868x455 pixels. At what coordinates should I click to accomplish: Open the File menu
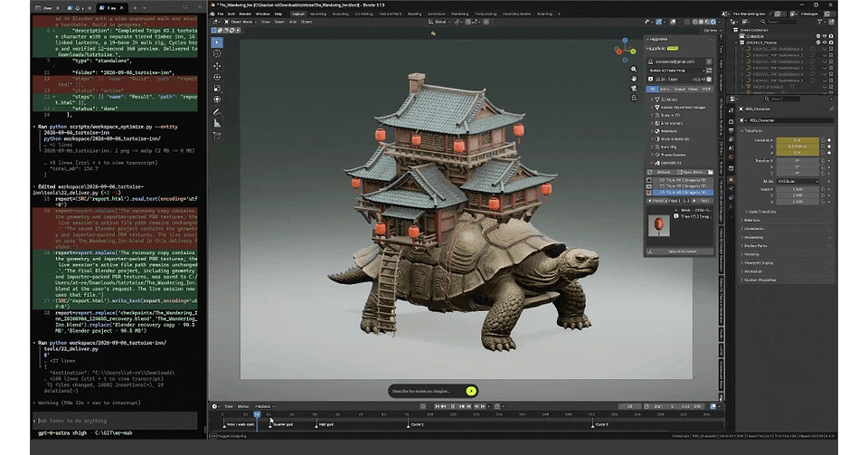[x=221, y=14]
